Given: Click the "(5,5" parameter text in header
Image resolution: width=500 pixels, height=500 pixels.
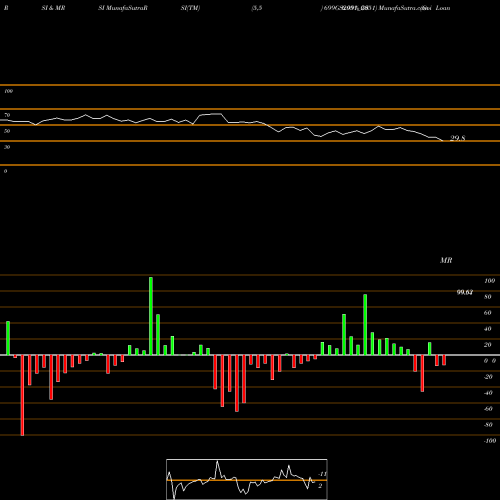Looking at the screenshot, I should point(257,8).
